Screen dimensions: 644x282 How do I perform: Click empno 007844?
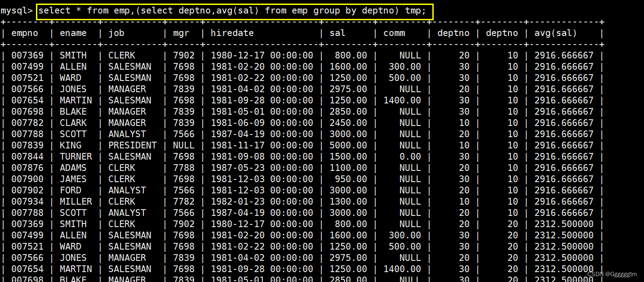[x=27, y=157]
